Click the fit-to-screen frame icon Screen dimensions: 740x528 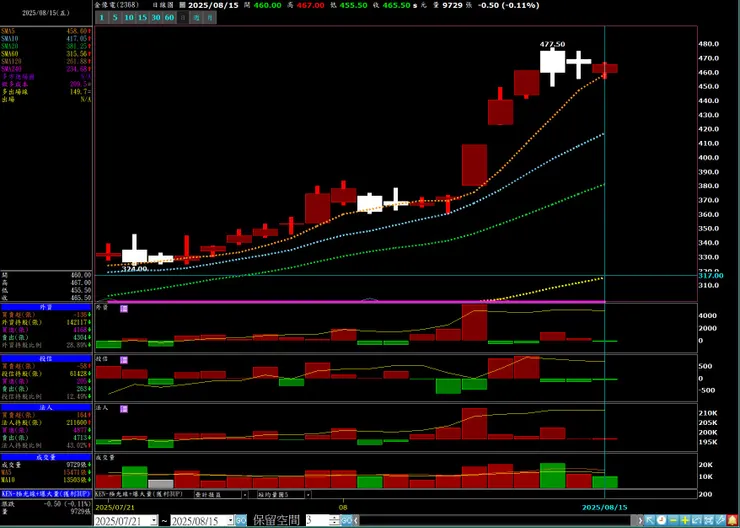click(x=708, y=520)
